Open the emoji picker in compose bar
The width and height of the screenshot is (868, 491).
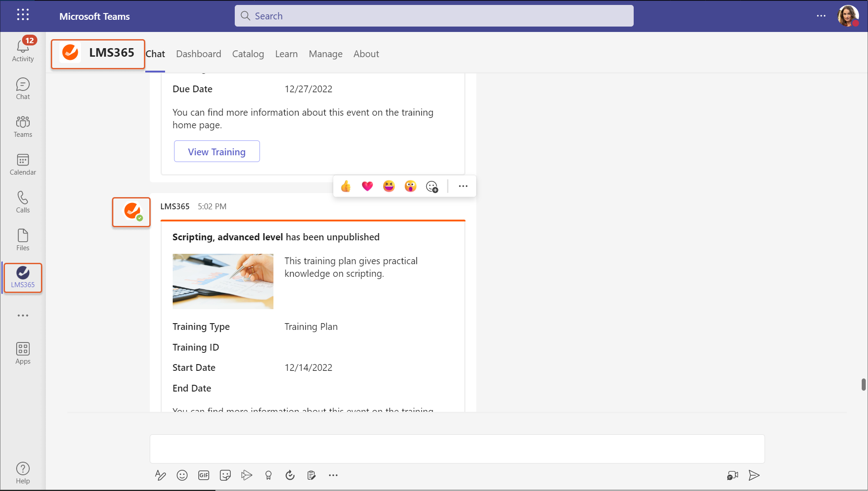[x=182, y=475]
